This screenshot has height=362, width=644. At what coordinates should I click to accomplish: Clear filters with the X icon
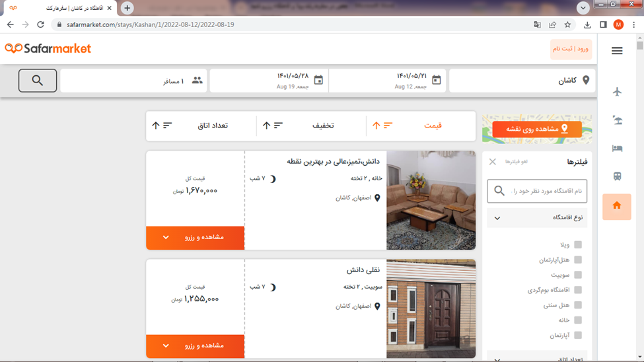click(493, 162)
